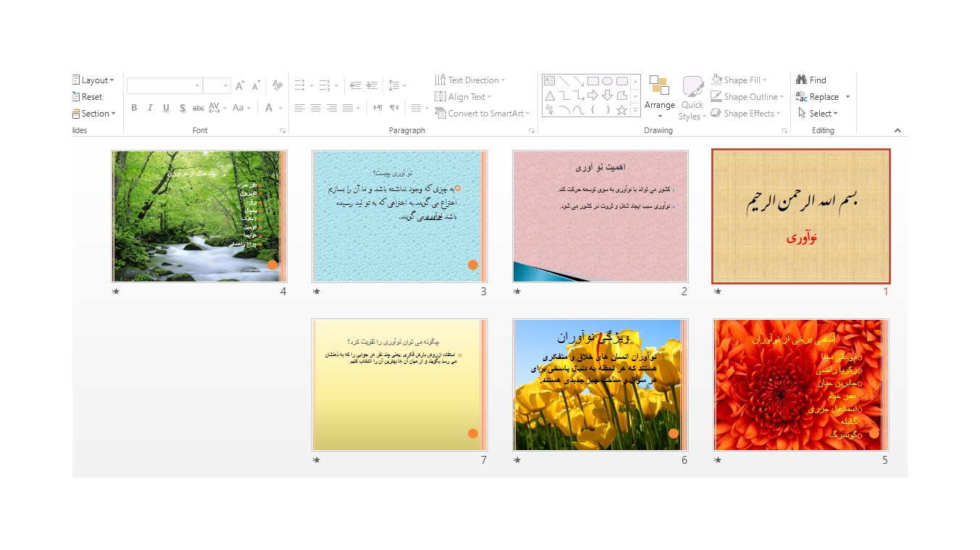
Task: Select the Rounded Rectangle shape
Action: (621, 81)
